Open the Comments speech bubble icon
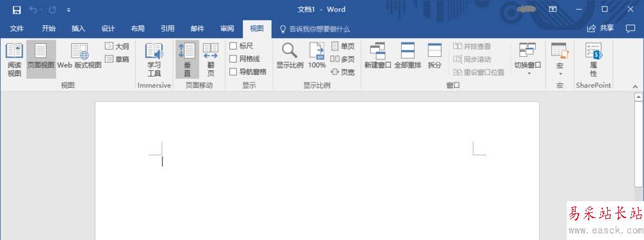The height and width of the screenshot is (240, 644). [x=630, y=28]
